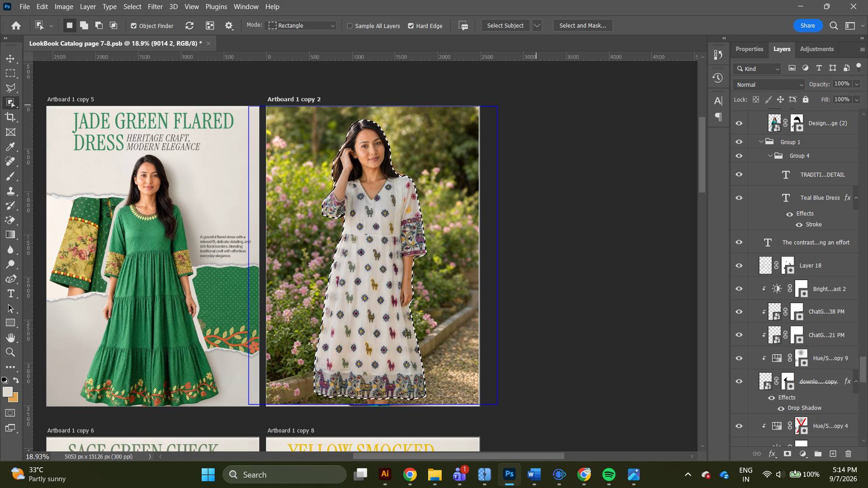Switch to the Adjustments tab

816,49
